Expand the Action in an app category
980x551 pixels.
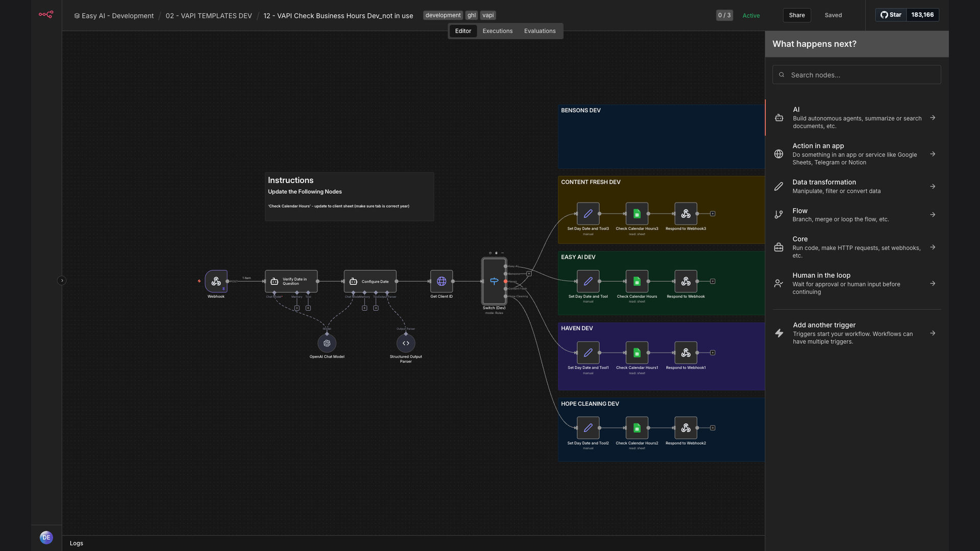pos(856,154)
